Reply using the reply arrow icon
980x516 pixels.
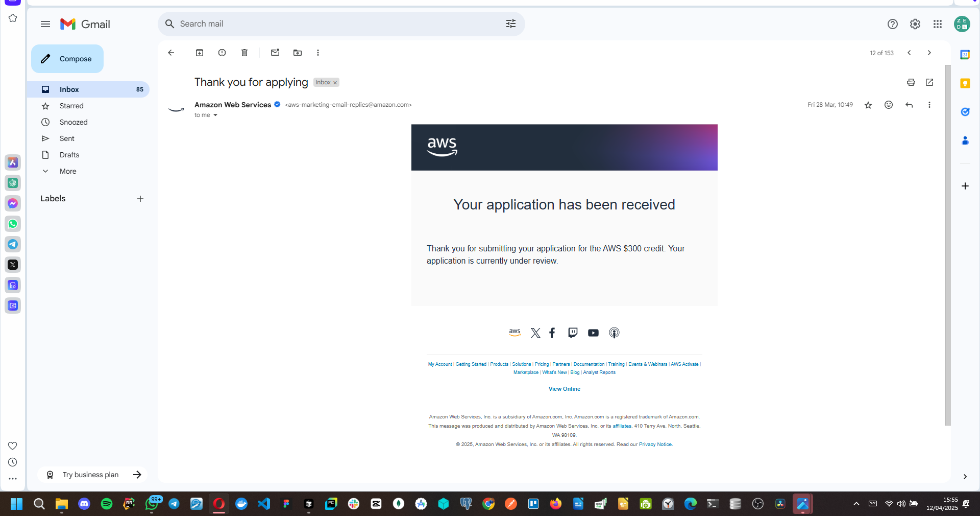coord(909,105)
